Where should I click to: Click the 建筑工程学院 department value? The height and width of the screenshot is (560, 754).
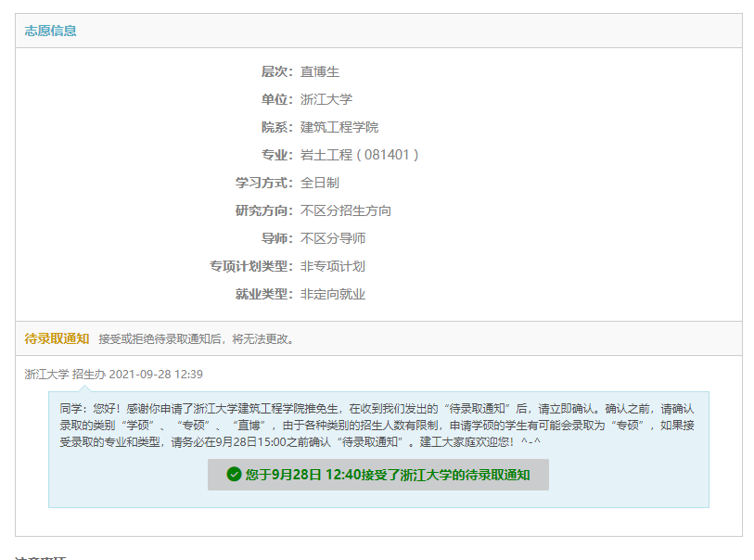(x=339, y=127)
